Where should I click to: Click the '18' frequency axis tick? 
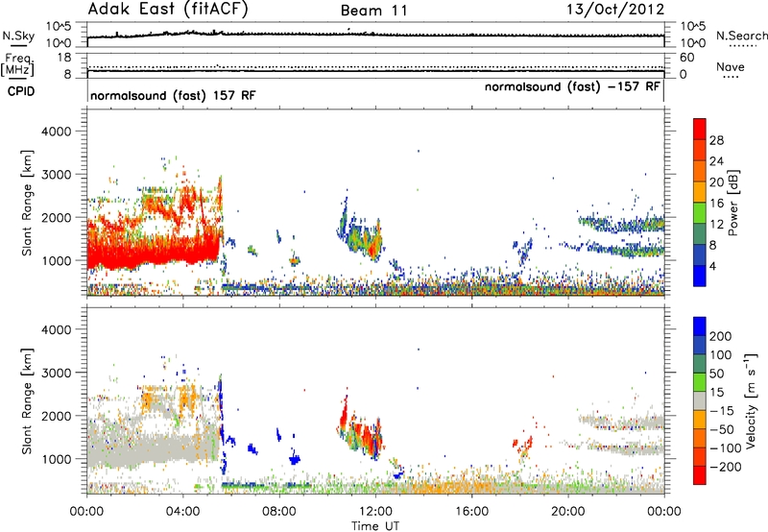pos(64,58)
